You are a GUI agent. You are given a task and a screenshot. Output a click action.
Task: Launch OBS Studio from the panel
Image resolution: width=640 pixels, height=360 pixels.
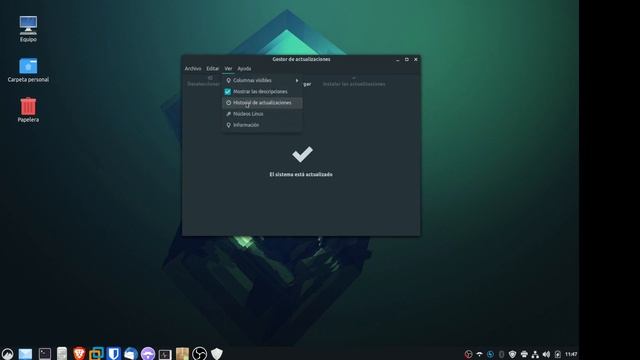[200, 353]
